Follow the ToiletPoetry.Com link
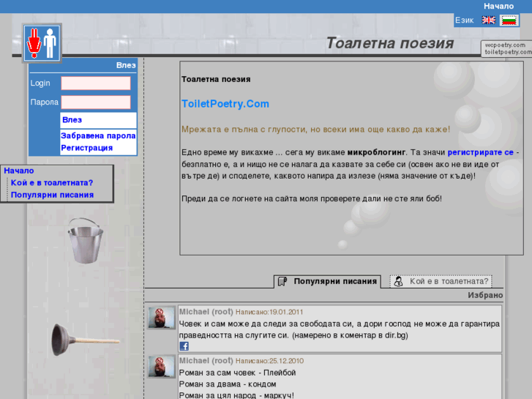Screen dimensions: 532x399 pyautogui.click(x=225, y=104)
